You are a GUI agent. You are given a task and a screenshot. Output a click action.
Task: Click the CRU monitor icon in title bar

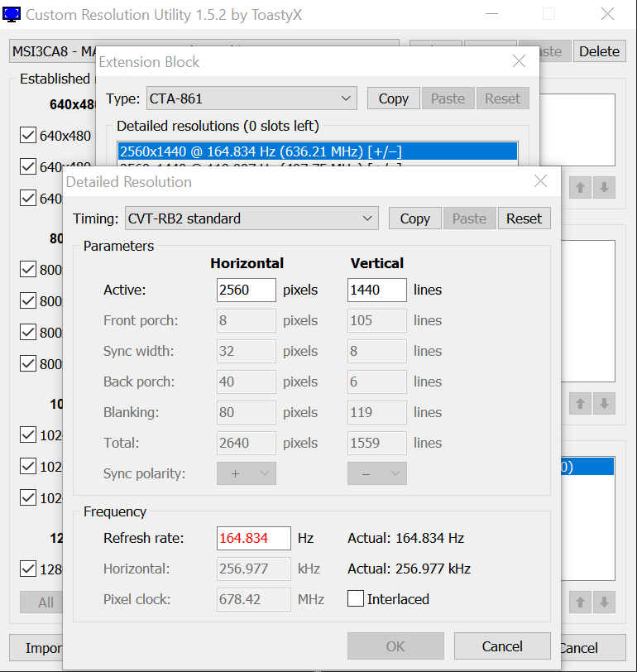tap(12, 14)
